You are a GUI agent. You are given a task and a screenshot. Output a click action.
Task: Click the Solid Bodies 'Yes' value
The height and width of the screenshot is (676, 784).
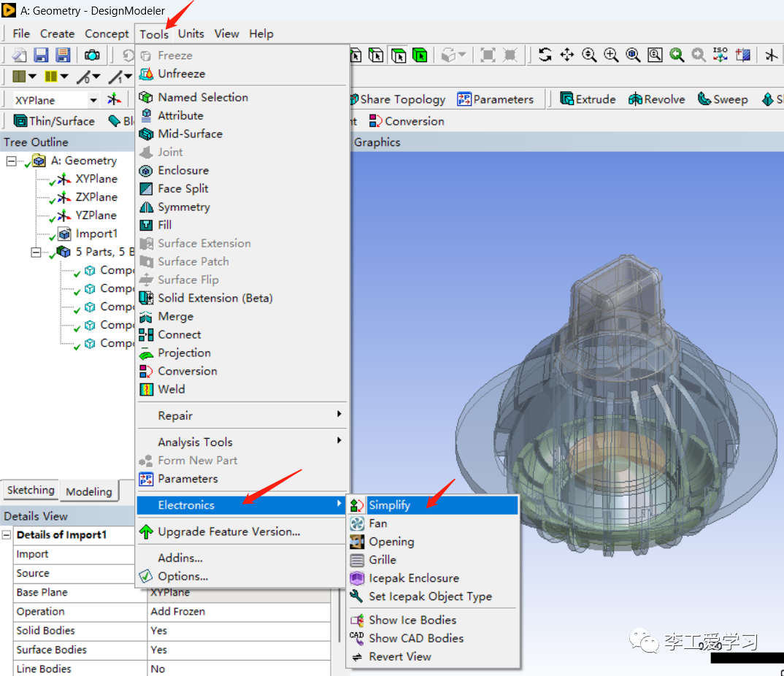(x=239, y=631)
